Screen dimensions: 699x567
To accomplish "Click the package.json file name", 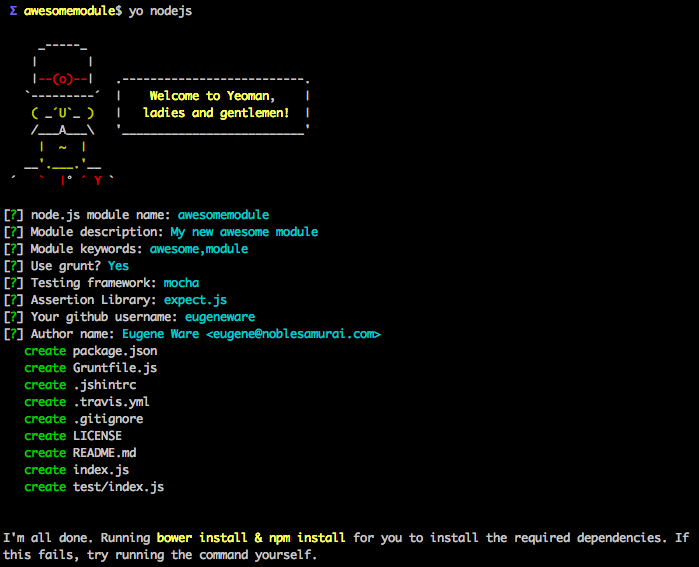I will pyautogui.click(x=115, y=351).
